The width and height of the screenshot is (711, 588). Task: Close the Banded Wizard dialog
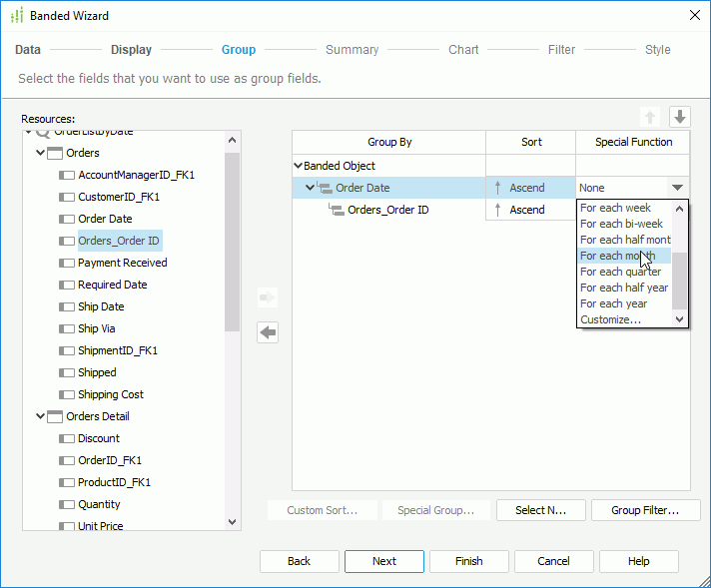tap(695, 15)
